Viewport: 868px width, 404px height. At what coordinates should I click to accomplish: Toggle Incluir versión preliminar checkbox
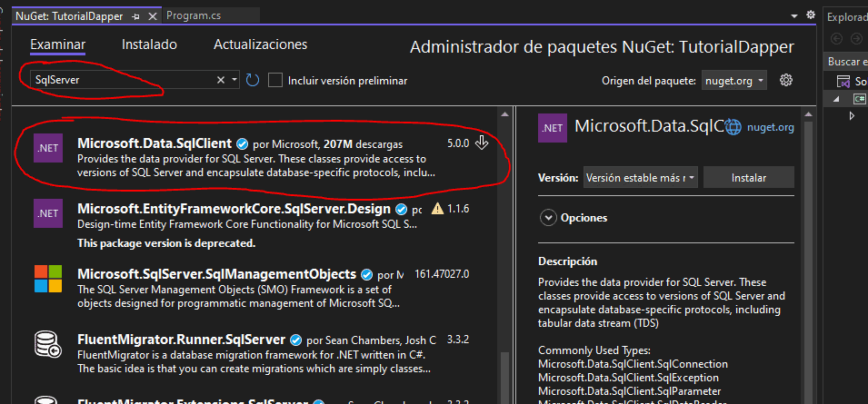275,80
